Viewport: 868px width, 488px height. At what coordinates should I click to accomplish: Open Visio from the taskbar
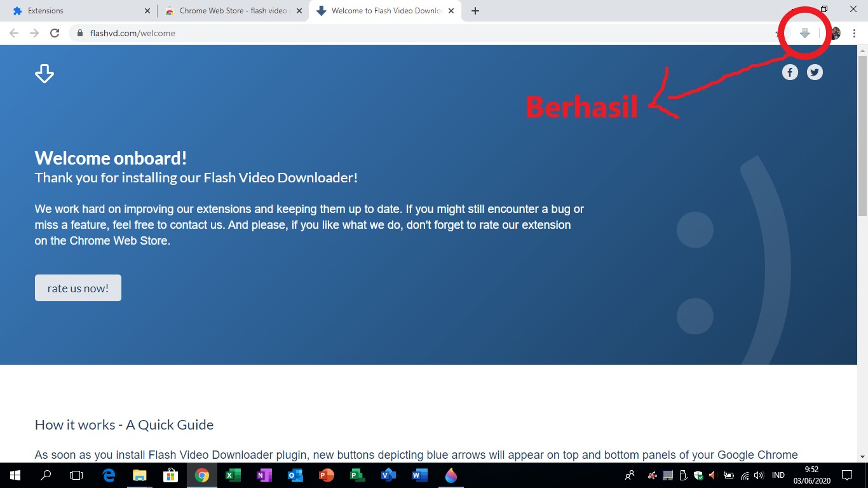pos(388,475)
